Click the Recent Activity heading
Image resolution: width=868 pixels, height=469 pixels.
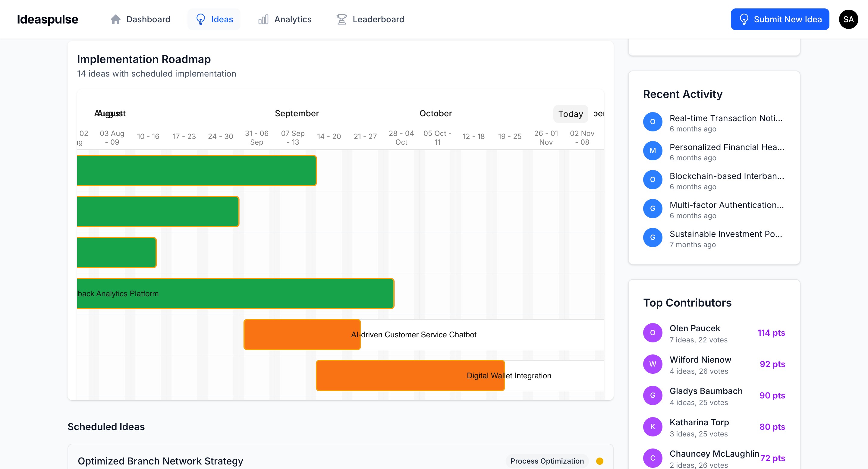point(683,94)
